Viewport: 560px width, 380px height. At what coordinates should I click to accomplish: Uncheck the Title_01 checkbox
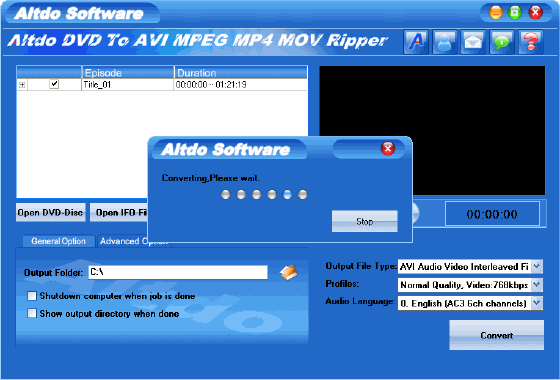54,84
